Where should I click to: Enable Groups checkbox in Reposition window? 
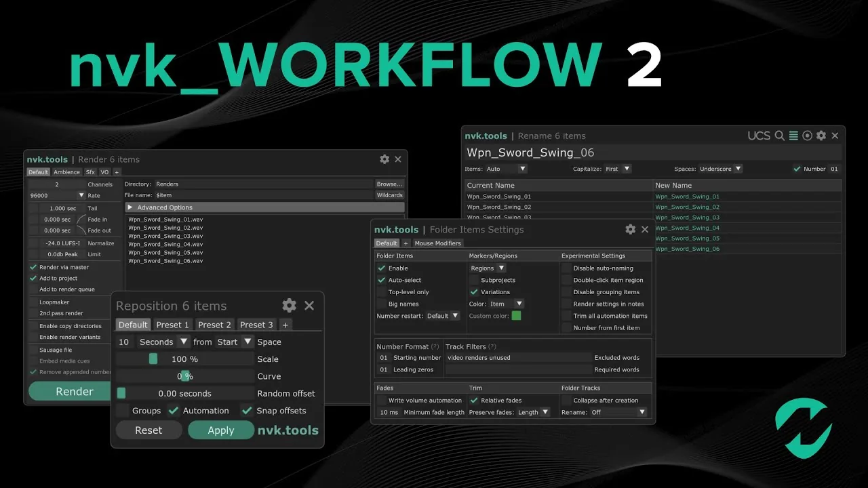[122, 411]
